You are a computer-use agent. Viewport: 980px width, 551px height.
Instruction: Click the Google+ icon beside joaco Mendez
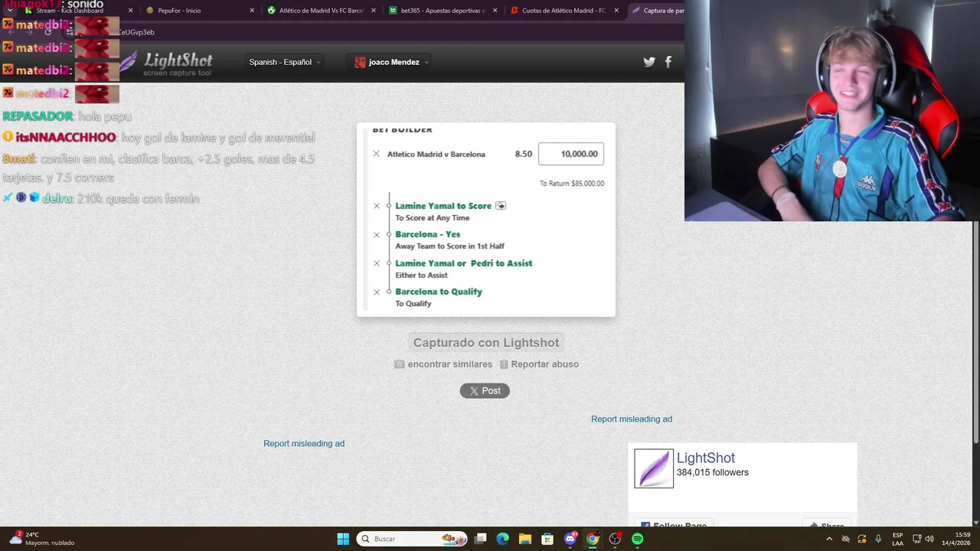click(x=360, y=62)
